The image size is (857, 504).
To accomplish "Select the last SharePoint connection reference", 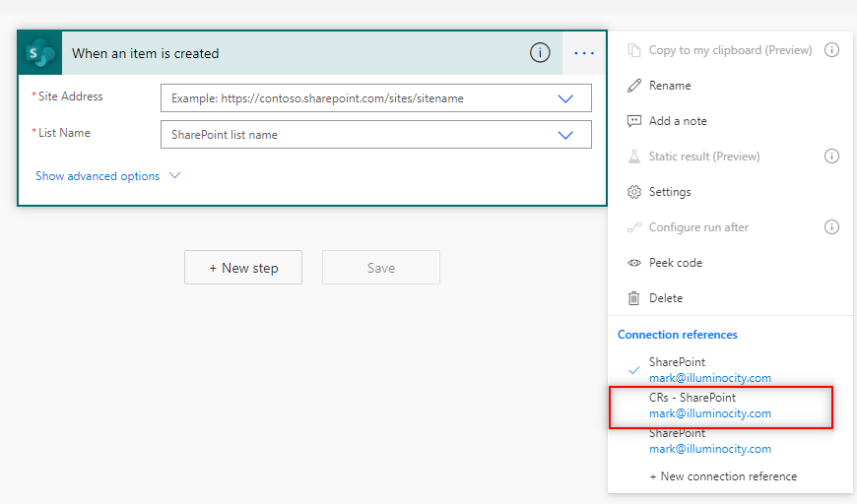I will pyautogui.click(x=709, y=441).
